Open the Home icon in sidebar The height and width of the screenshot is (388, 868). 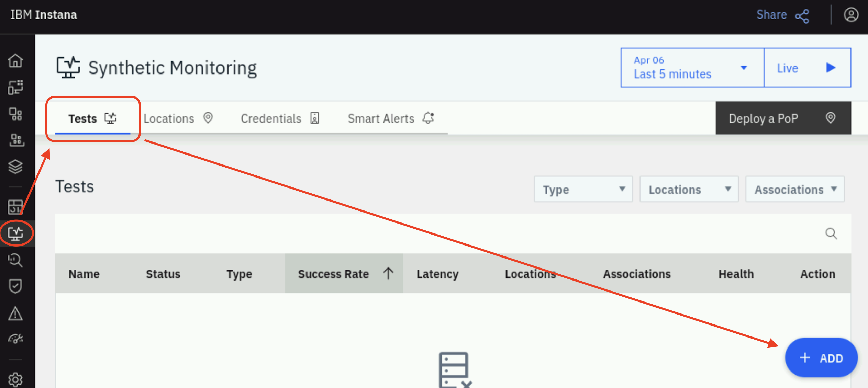point(15,61)
